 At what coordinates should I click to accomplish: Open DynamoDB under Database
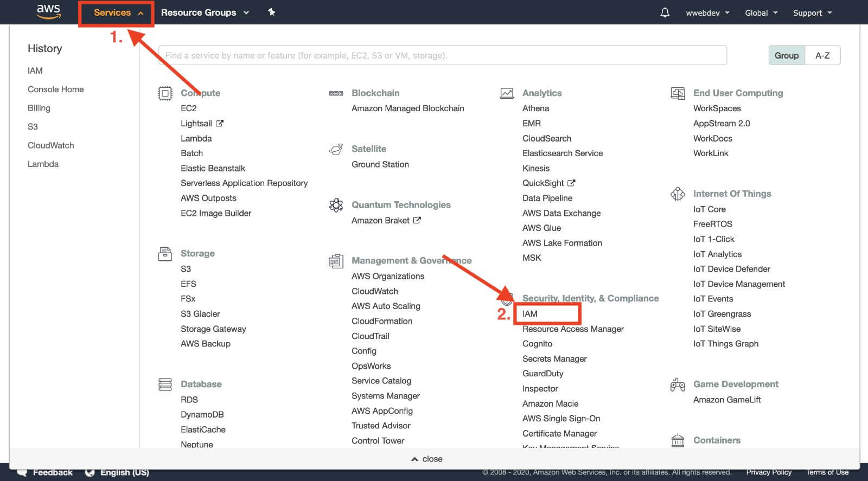click(202, 414)
